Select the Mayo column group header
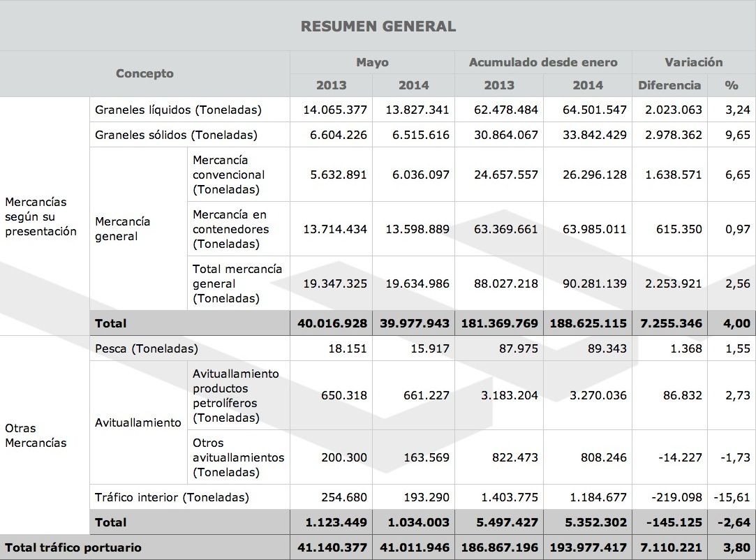Image resolution: width=756 pixels, height=560 pixels. coord(372,62)
